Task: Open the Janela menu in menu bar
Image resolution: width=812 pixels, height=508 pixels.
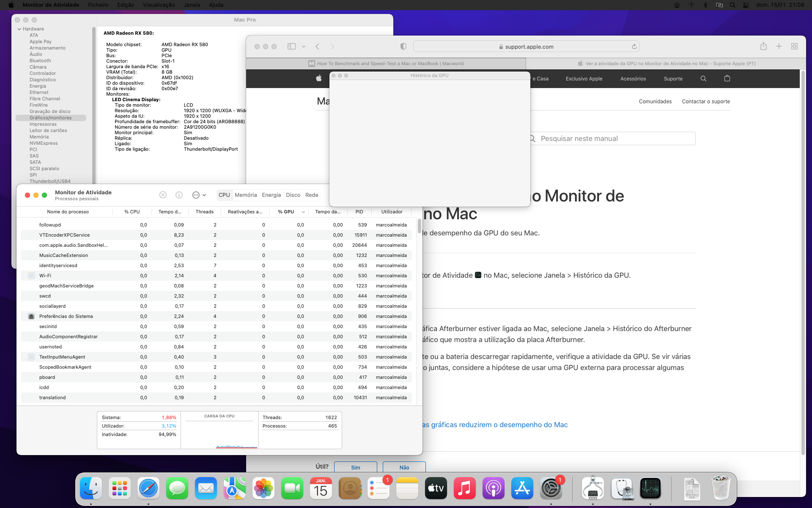Action: 192,5
